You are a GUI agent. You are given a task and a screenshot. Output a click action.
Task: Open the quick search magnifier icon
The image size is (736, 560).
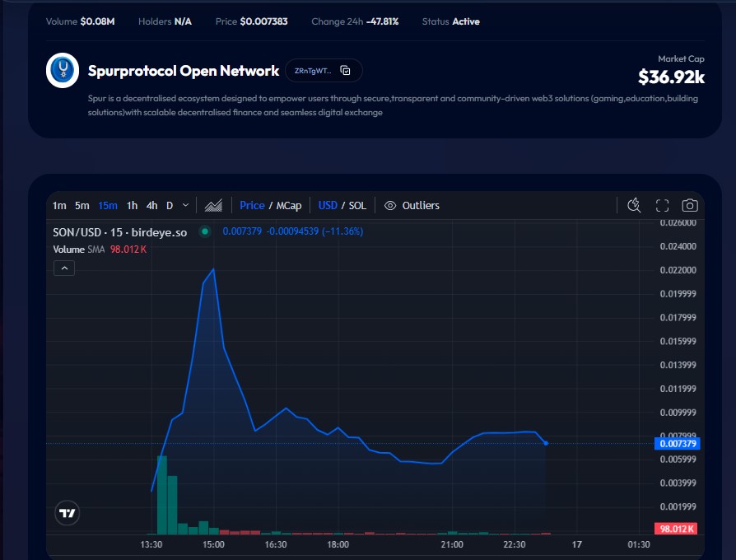pyautogui.click(x=634, y=205)
